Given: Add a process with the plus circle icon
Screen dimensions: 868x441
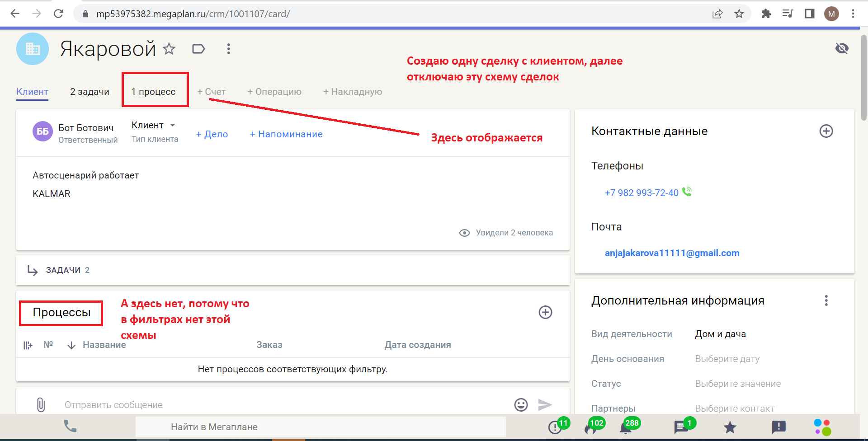Looking at the screenshot, I should 545,312.
